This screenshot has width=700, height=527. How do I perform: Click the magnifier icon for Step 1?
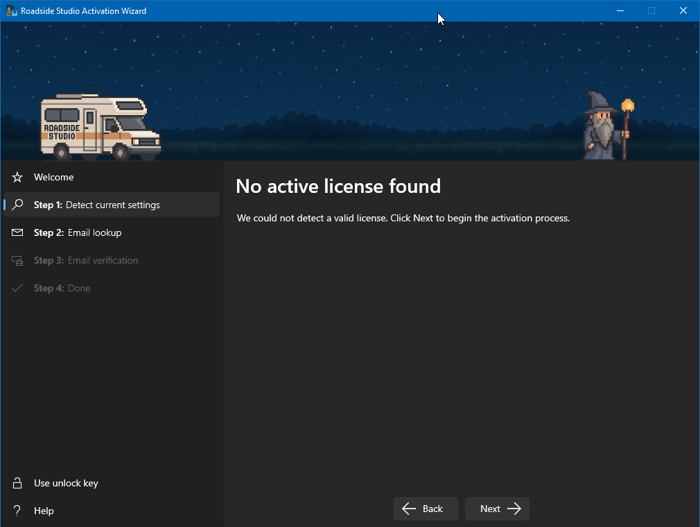(x=17, y=205)
